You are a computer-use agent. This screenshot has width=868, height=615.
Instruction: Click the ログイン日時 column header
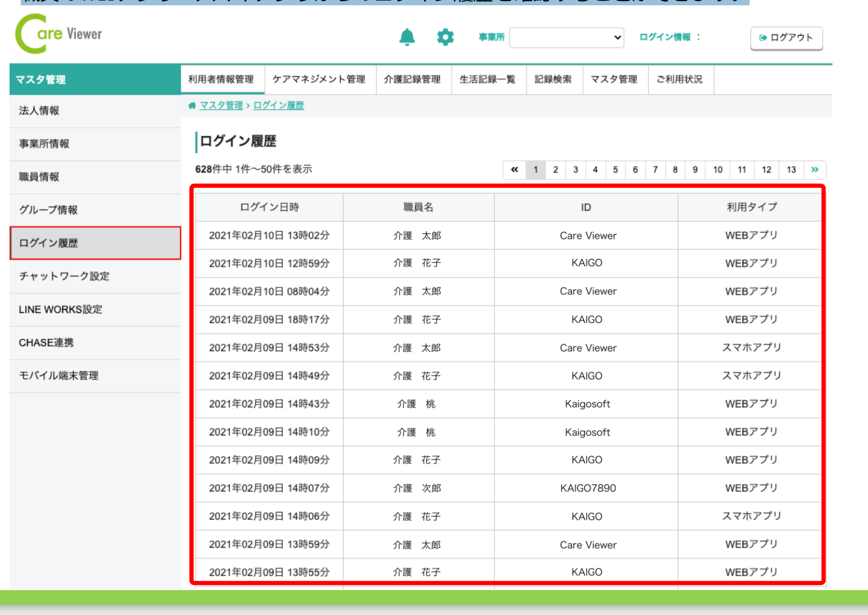[270, 207]
